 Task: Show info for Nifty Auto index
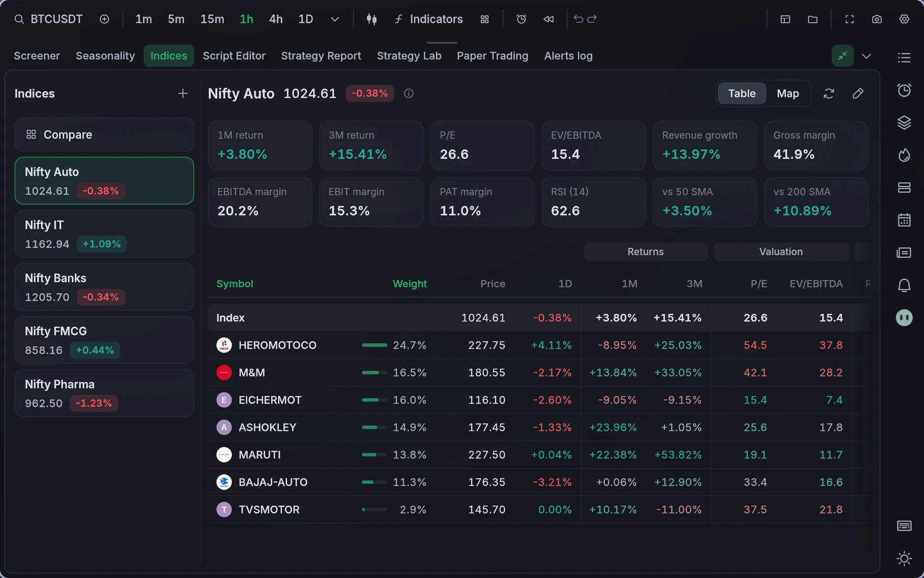(408, 93)
